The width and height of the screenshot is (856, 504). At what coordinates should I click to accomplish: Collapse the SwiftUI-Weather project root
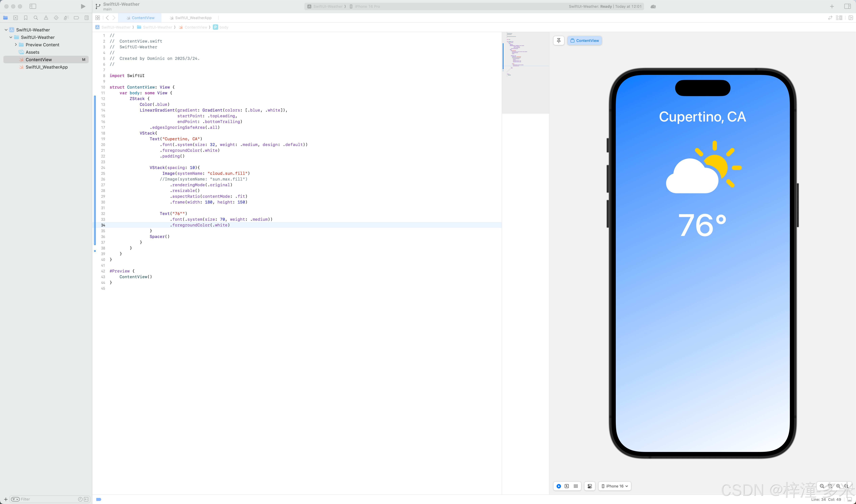tap(6, 30)
